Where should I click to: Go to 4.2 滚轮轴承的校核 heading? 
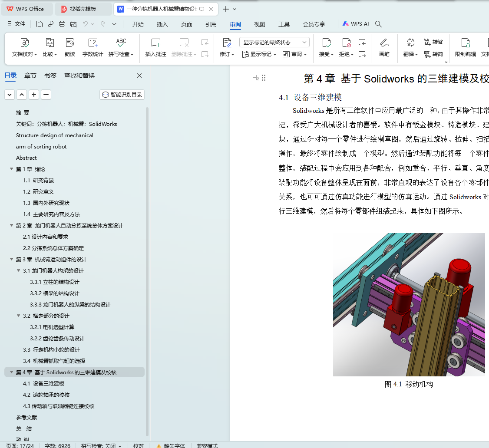pos(46,395)
